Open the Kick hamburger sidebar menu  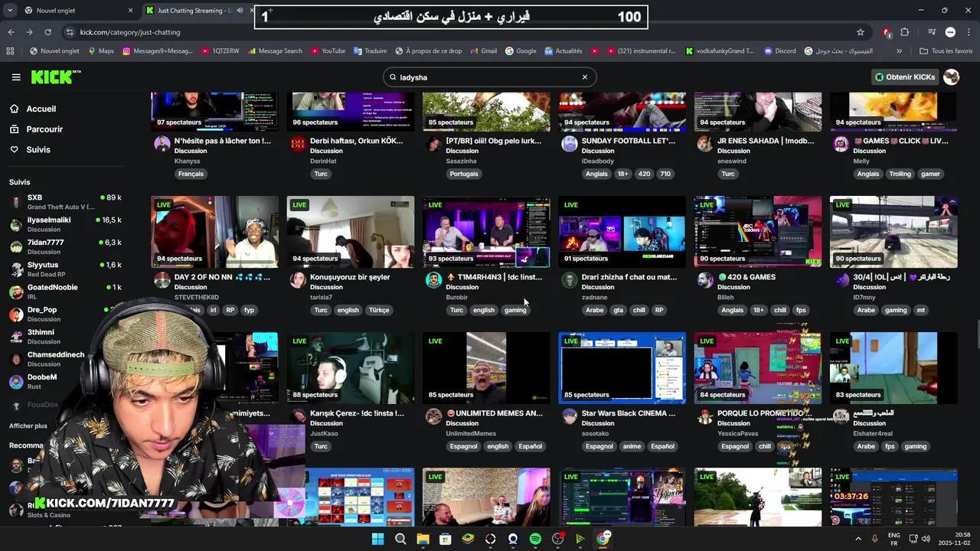point(16,77)
